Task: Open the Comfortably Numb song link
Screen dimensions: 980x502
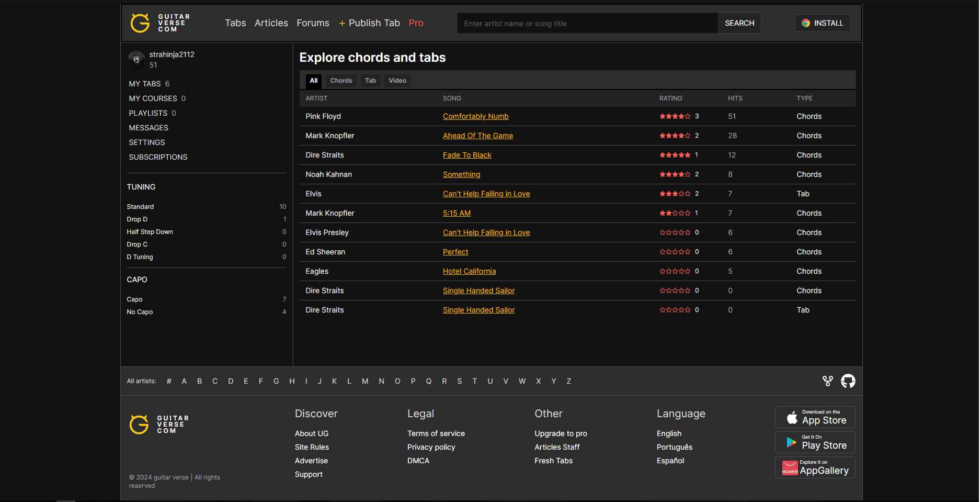Action: click(x=475, y=116)
